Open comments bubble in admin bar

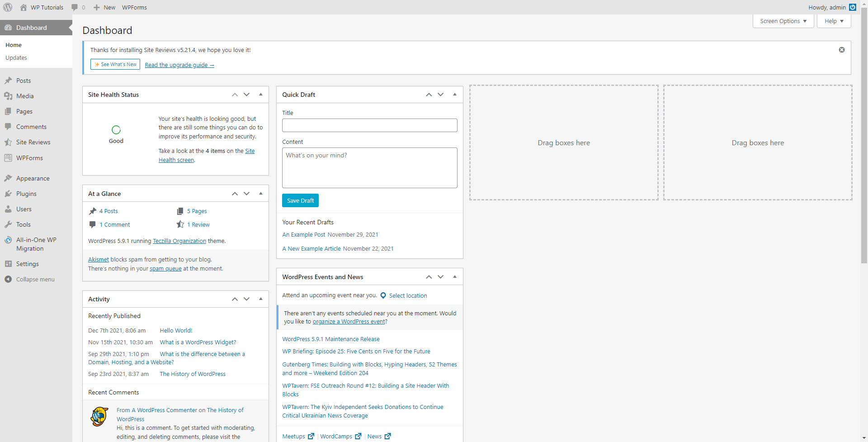75,7
